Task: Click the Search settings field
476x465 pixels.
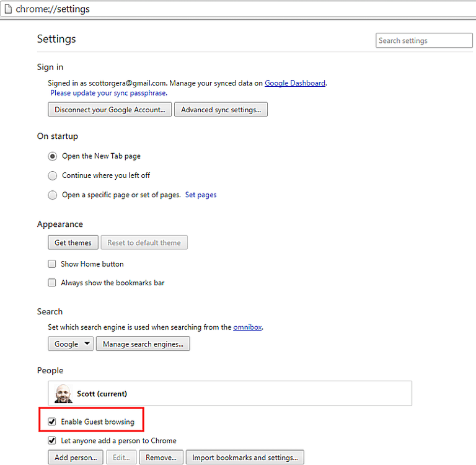Action: tap(424, 41)
